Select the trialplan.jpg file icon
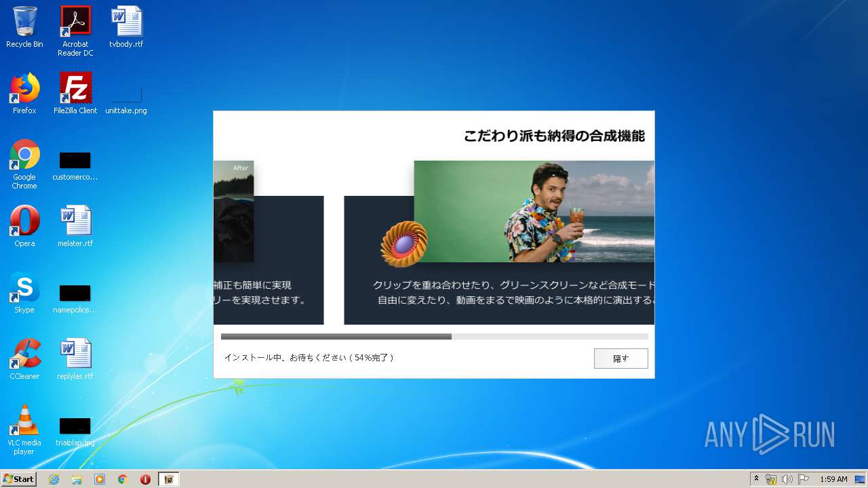The width and height of the screenshot is (868, 488). (x=75, y=431)
